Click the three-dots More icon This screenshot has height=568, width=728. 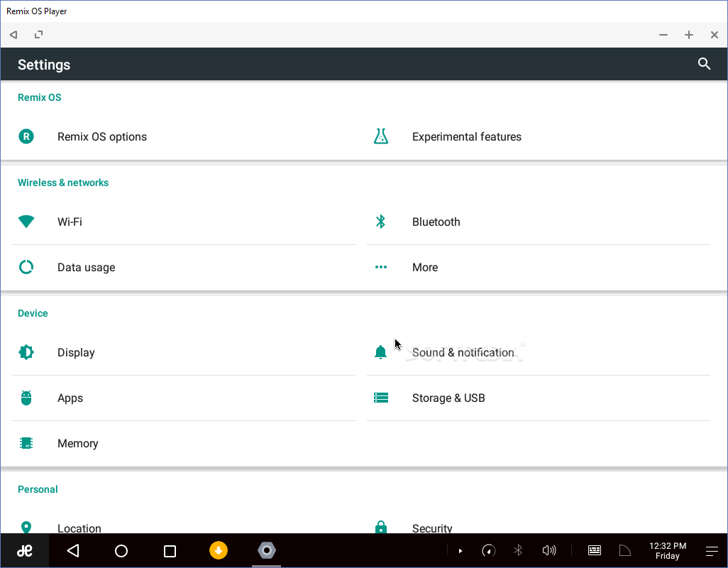click(x=381, y=267)
